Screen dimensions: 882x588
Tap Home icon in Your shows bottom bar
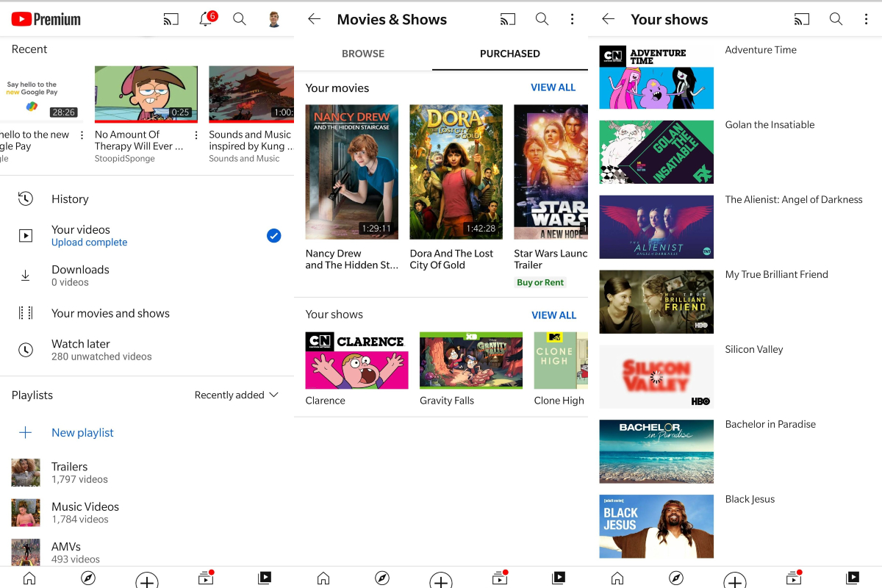coord(617,578)
